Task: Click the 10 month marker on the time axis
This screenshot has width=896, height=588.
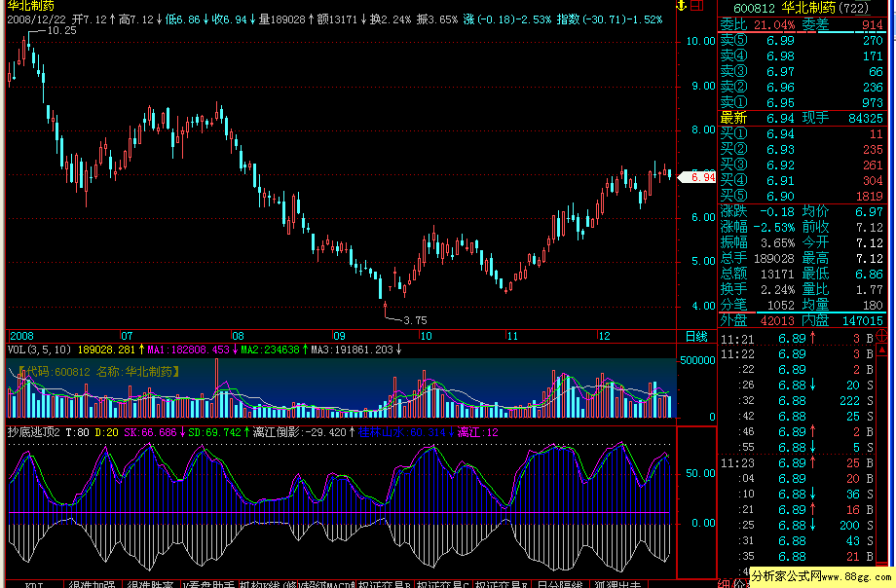Action: coord(426,336)
